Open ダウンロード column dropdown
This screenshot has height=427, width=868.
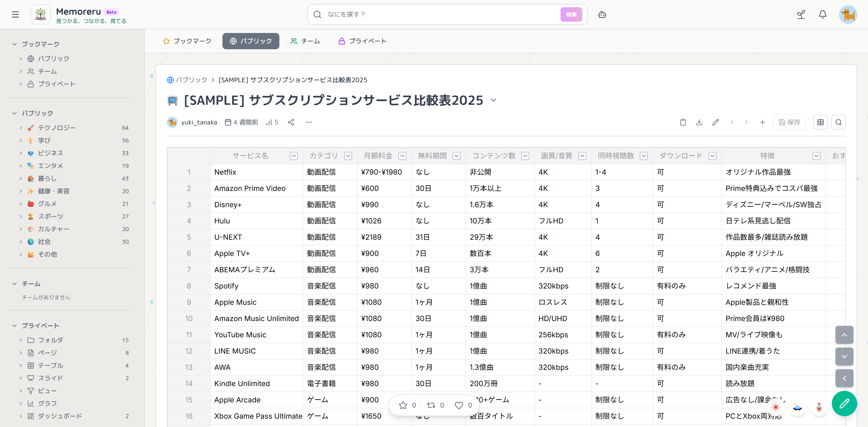[x=712, y=156]
